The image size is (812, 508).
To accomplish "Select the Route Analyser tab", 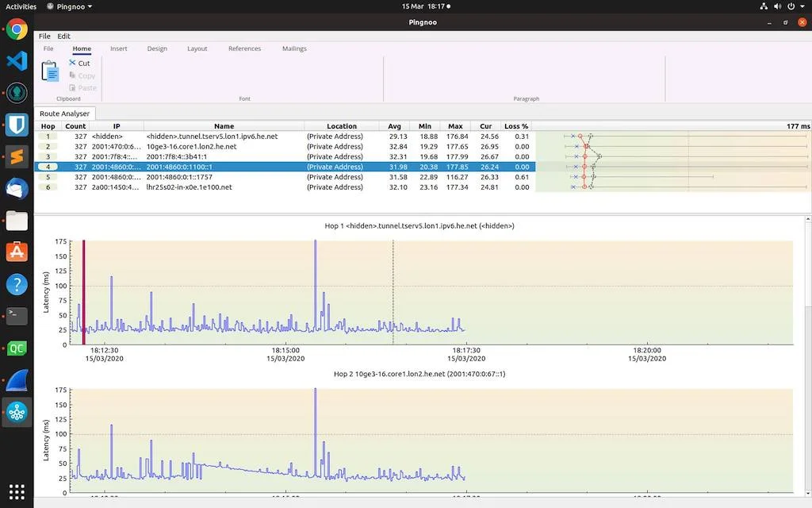I will (x=65, y=114).
